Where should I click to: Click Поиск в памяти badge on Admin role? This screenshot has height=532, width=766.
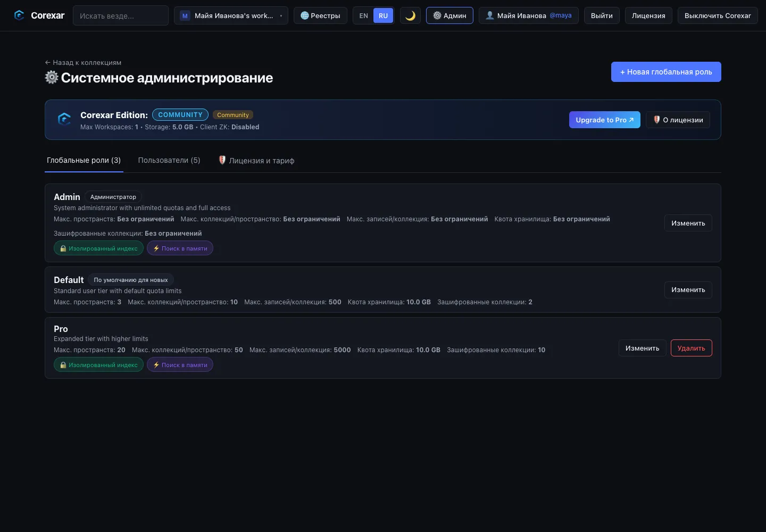tap(180, 248)
